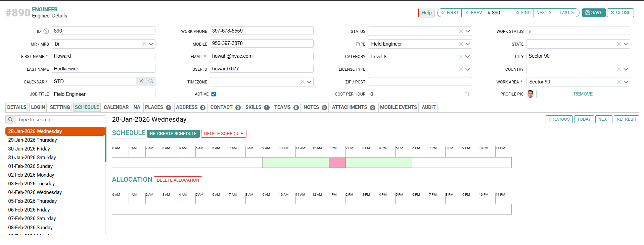Clear the Mr/Mrs field value
The width and height of the screenshot is (644, 245).
(144, 44)
